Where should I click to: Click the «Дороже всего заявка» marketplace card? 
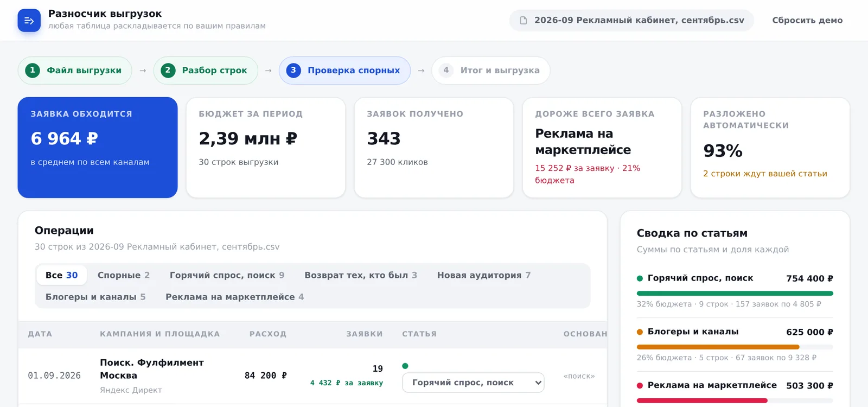point(602,148)
